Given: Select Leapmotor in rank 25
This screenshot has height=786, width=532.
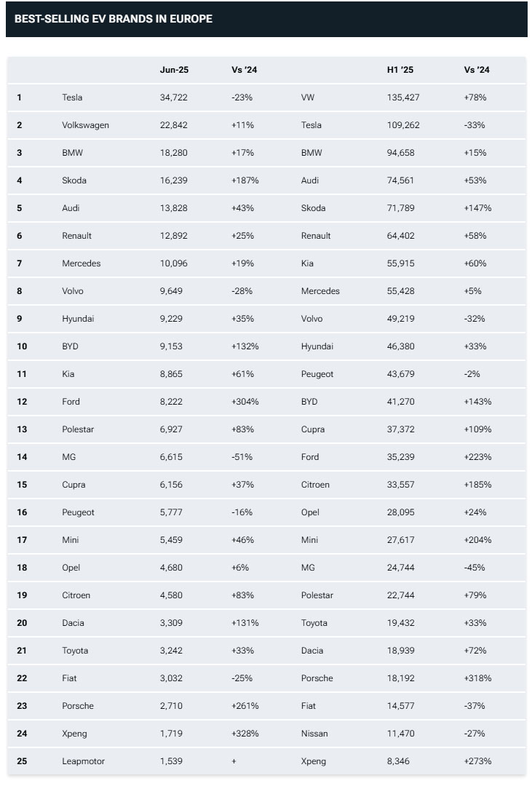Looking at the screenshot, I should tap(83, 761).
